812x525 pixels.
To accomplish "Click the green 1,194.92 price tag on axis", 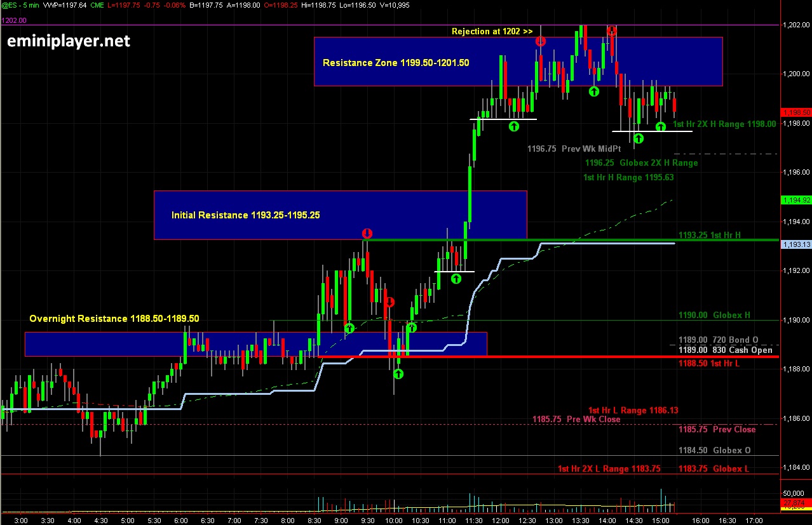I will click(x=795, y=200).
